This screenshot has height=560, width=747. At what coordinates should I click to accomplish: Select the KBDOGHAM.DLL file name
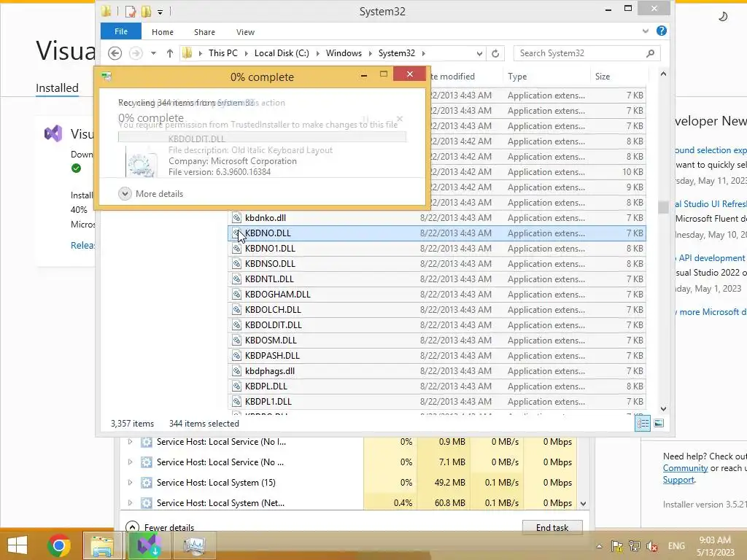pyautogui.click(x=278, y=295)
